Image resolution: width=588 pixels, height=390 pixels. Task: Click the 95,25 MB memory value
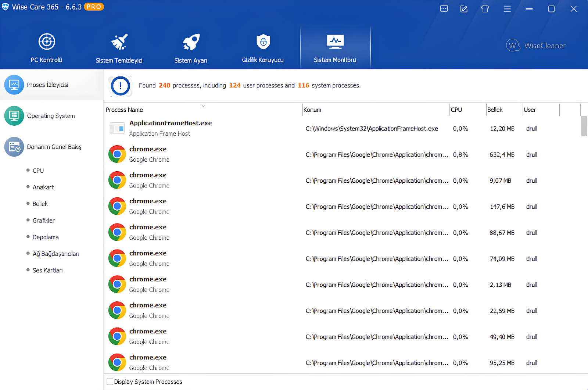(x=502, y=363)
